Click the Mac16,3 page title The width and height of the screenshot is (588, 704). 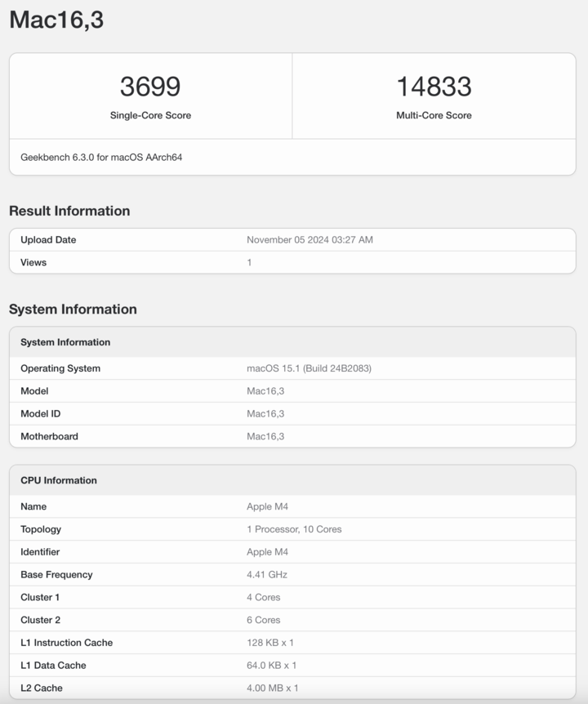pyautogui.click(x=56, y=20)
